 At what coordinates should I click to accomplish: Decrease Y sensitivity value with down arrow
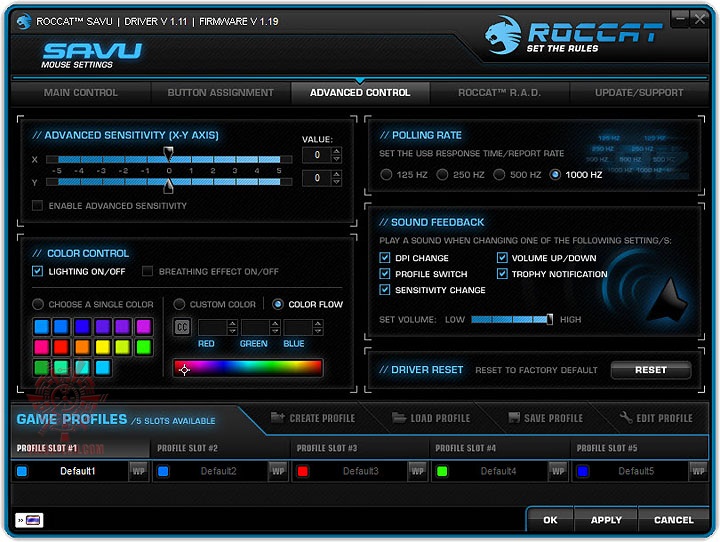337,181
